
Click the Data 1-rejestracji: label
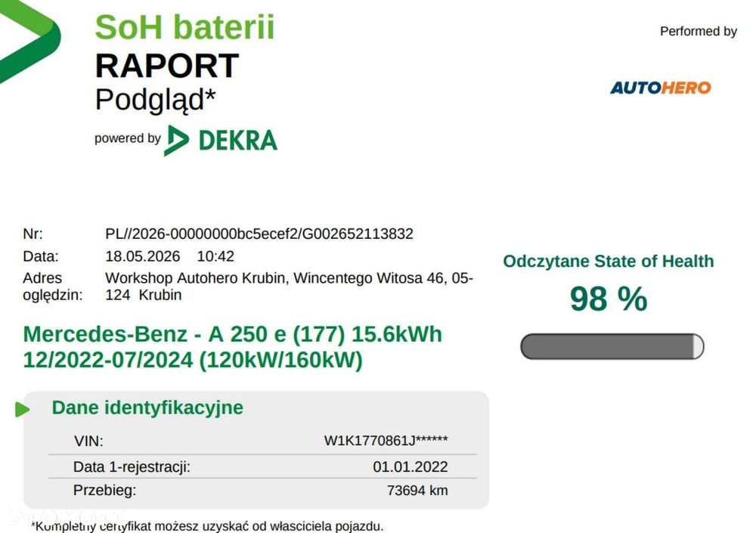(132, 467)
